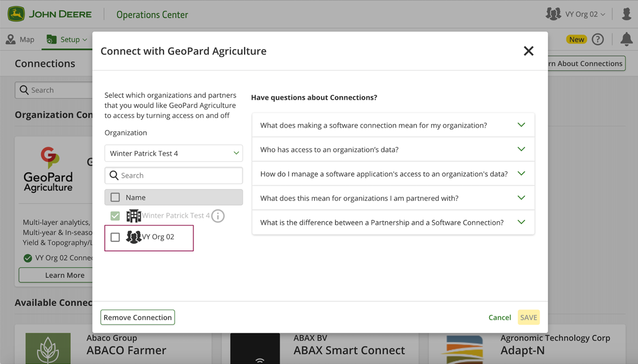638x364 pixels.
Task: Open the user profile icon
Action: 626,14
